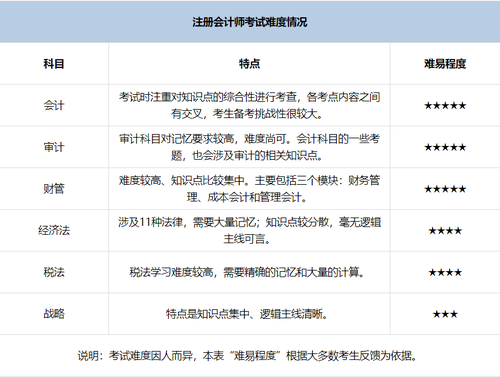Click the 经济法 description mentioning 11种法律

point(249,230)
